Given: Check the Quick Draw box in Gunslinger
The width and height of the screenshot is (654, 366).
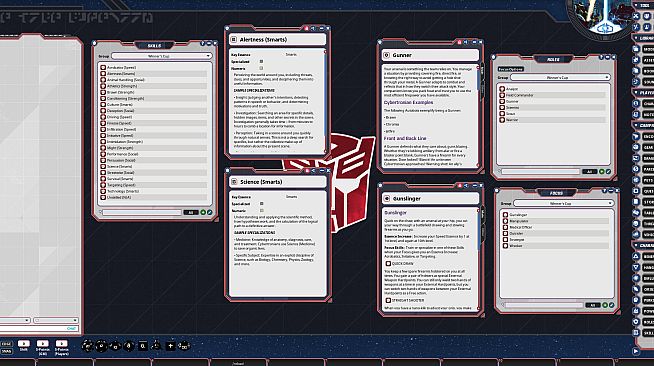Looking at the screenshot, I should point(388,264).
